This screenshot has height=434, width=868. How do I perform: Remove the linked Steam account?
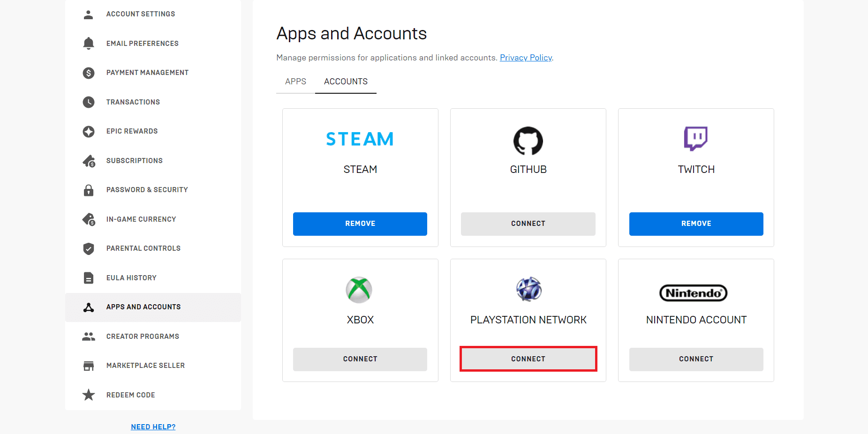360,224
